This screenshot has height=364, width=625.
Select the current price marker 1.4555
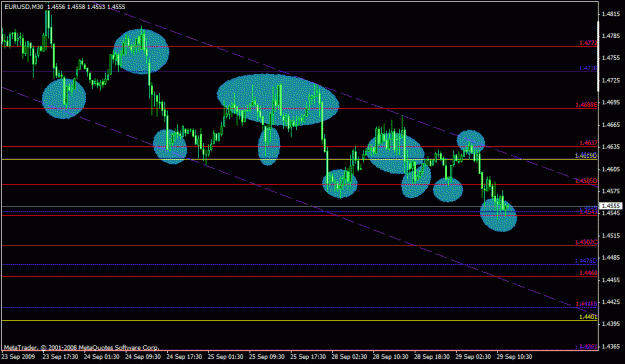coord(611,206)
